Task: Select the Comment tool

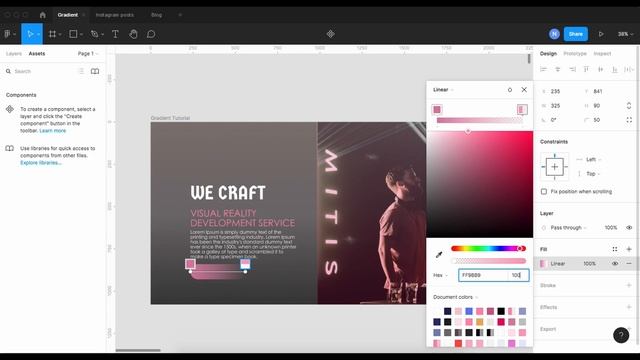Action: pos(151,34)
